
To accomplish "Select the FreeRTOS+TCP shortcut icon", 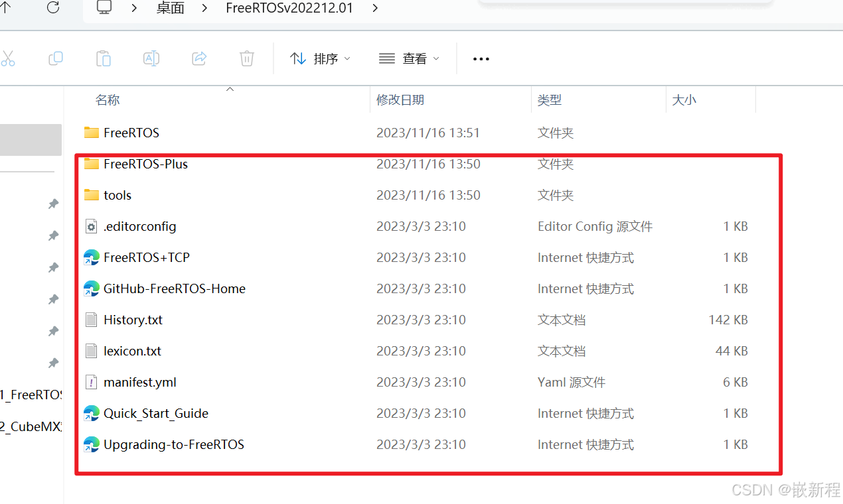I will click(x=92, y=257).
